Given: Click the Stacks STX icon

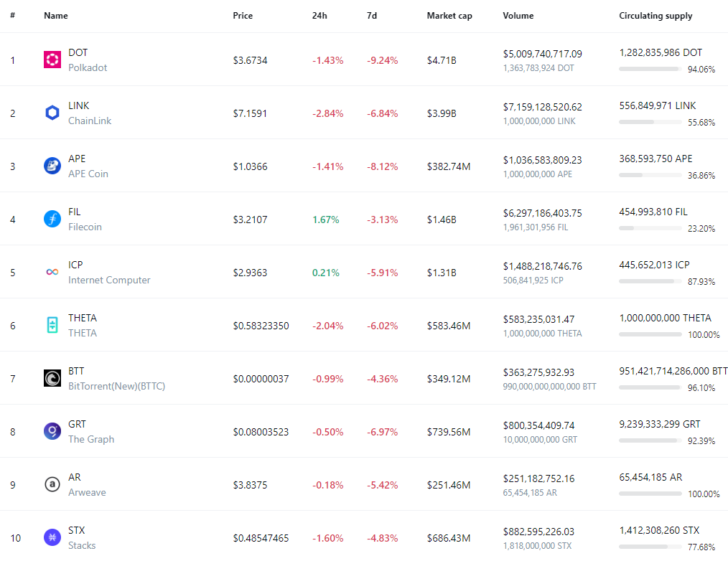Looking at the screenshot, I should point(52,537).
